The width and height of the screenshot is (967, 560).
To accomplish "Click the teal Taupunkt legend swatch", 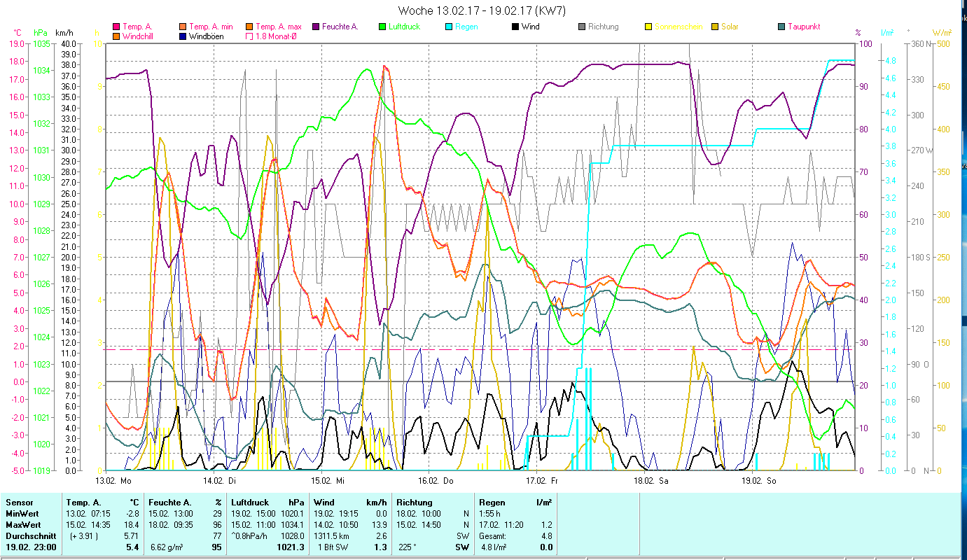I will click(781, 27).
